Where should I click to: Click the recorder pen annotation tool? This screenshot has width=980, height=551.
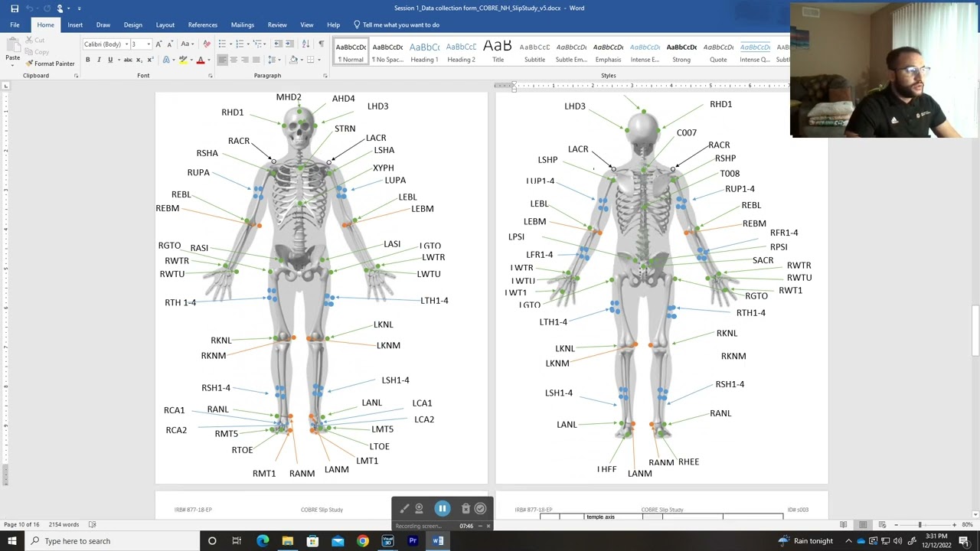(x=405, y=509)
